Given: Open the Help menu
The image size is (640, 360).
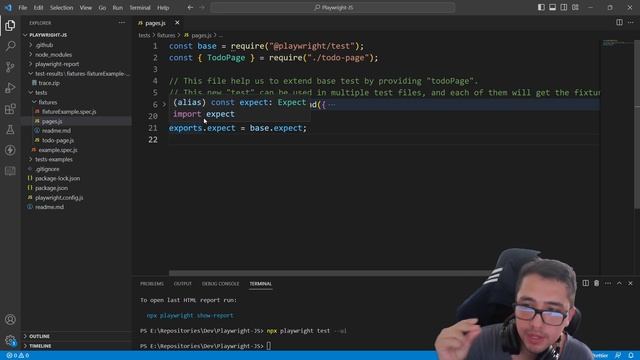Looking at the screenshot, I should (x=163, y=7).
